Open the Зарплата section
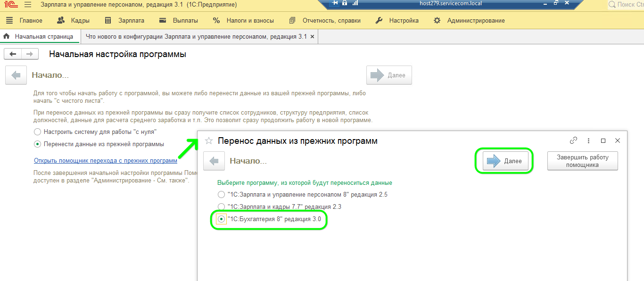 124,21
